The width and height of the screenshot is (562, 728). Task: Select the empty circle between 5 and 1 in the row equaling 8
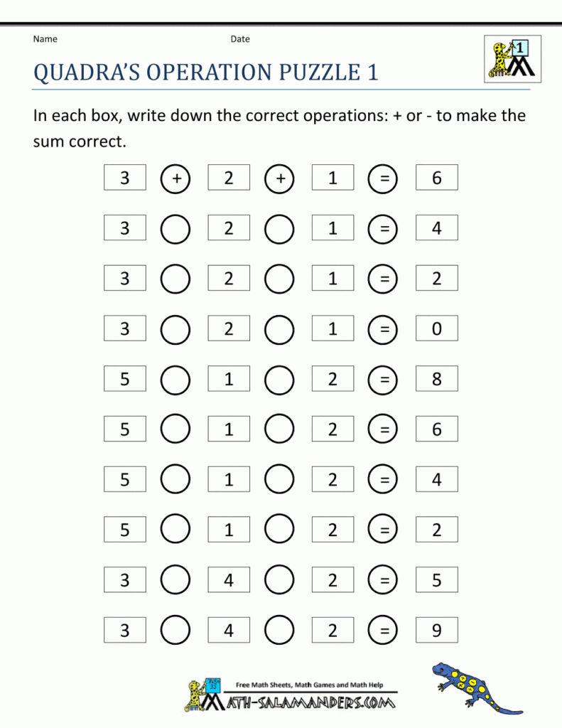[x=176, y=379]
